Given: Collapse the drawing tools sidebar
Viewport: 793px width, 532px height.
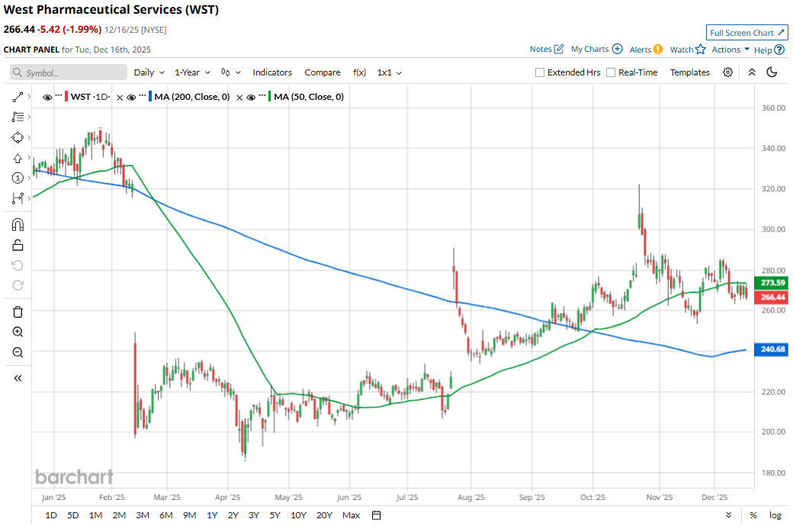Looking at the screenshot, I should (18, 378).
